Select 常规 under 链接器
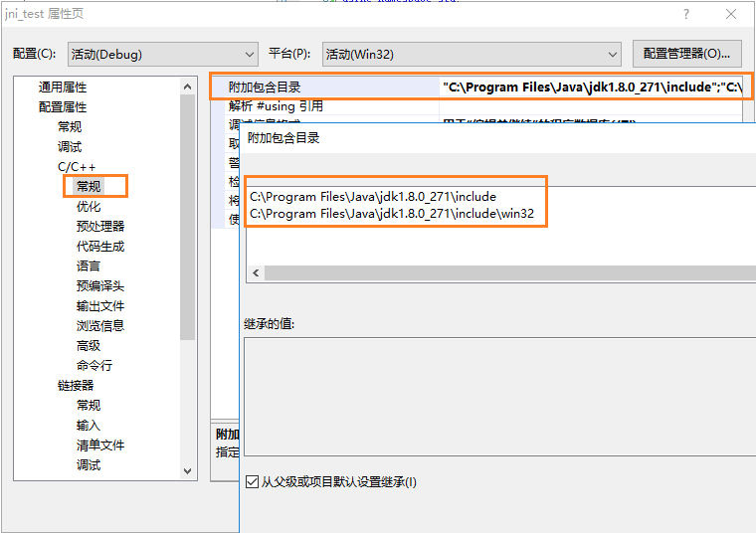This screenshot has height=533, width=756. [89, 406]
